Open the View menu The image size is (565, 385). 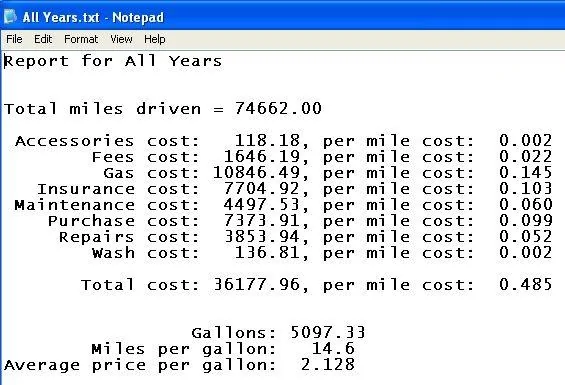pos(121,39)
